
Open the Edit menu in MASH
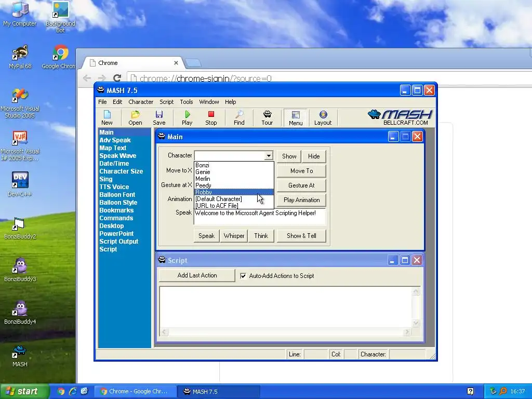tap(117, 102)
